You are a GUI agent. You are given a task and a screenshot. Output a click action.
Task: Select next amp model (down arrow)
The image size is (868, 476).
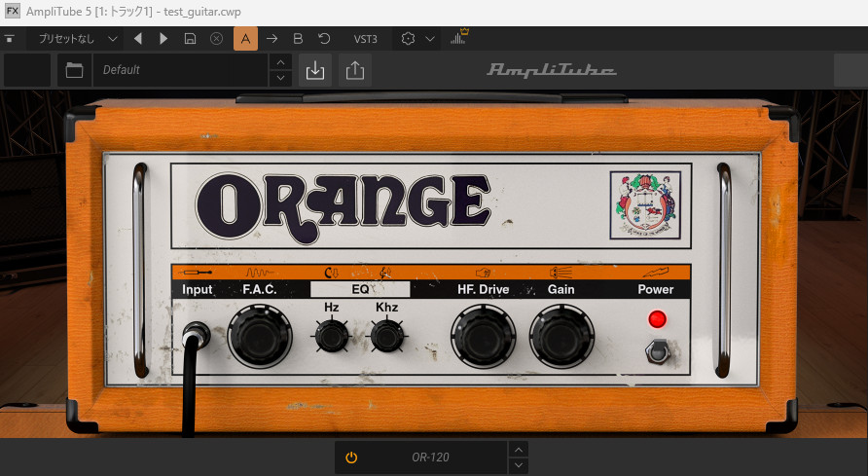[518, 465]
